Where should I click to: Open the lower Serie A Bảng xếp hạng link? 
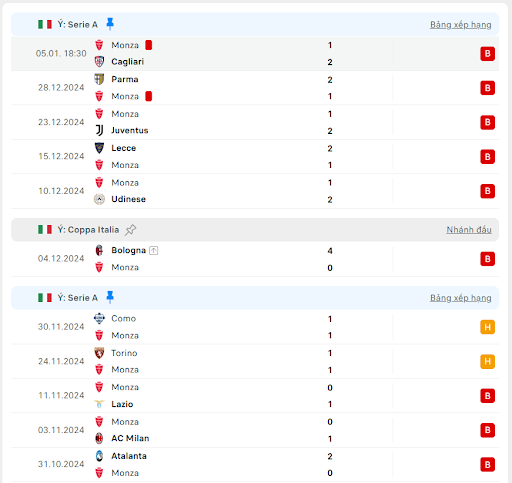point(460,298)
